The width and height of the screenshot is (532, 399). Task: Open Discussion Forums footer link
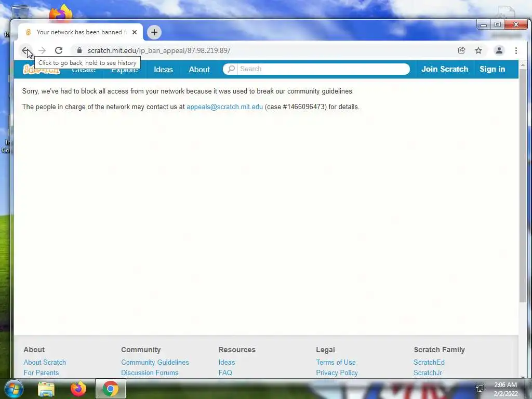pyautogui.click(x=150, y=373)
